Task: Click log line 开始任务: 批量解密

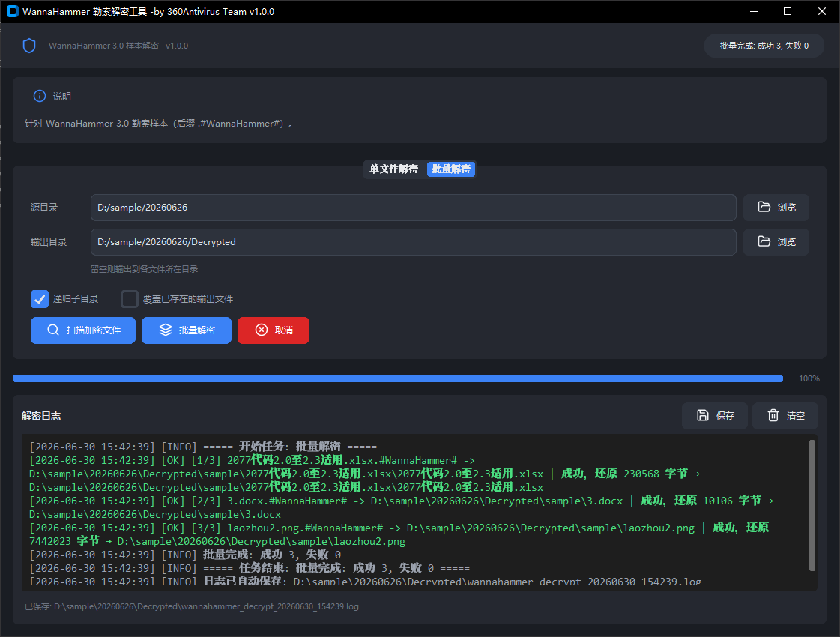Action: (x=203, y=447)
